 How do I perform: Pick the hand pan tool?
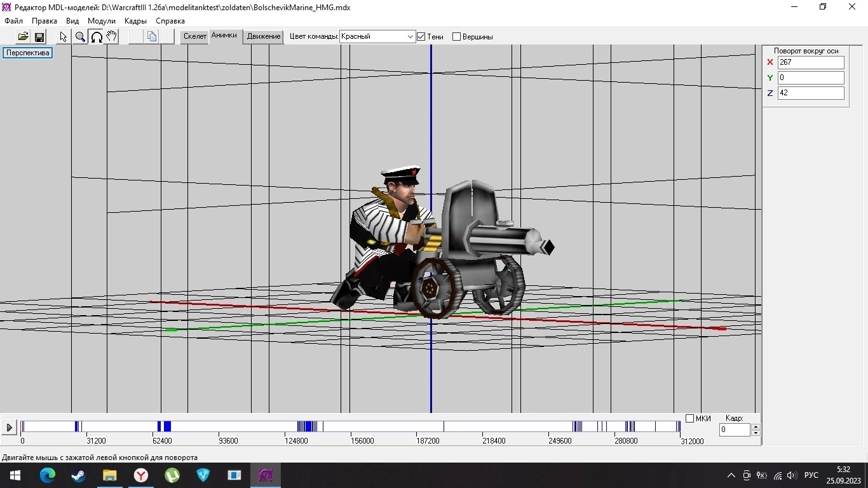[x=112, y=36]
